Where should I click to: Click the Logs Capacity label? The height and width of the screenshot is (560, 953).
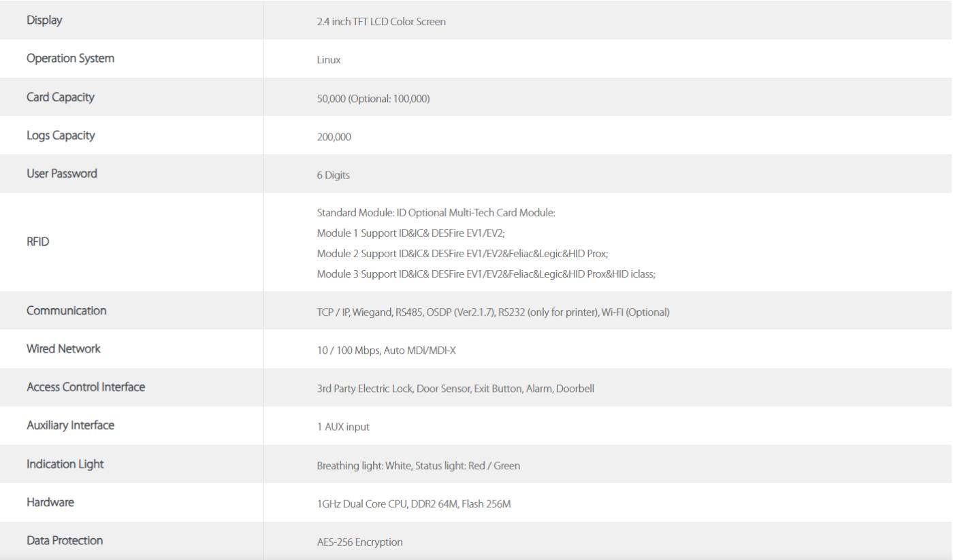(x=61, y=135)
